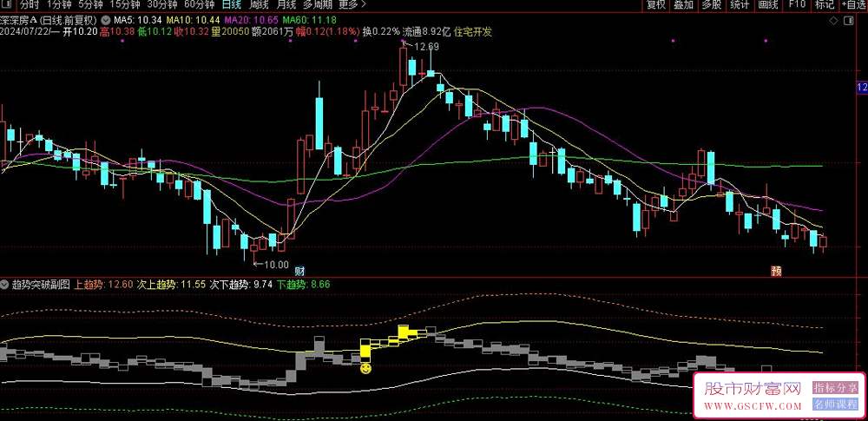Click the 收10.32 close price value

tap(192, 31)
